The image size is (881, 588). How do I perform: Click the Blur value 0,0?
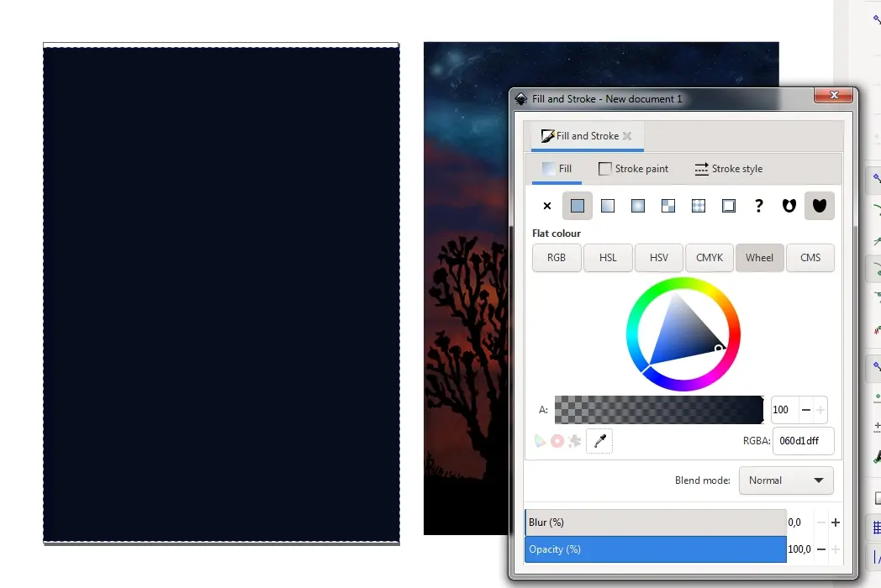[x=795, y=522]
